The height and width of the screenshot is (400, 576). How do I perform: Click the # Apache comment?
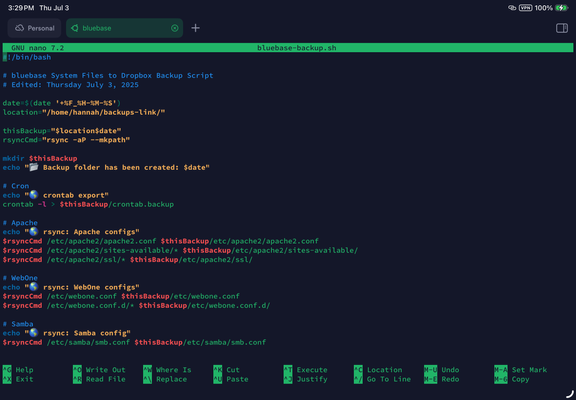click(x=20, y=223)
